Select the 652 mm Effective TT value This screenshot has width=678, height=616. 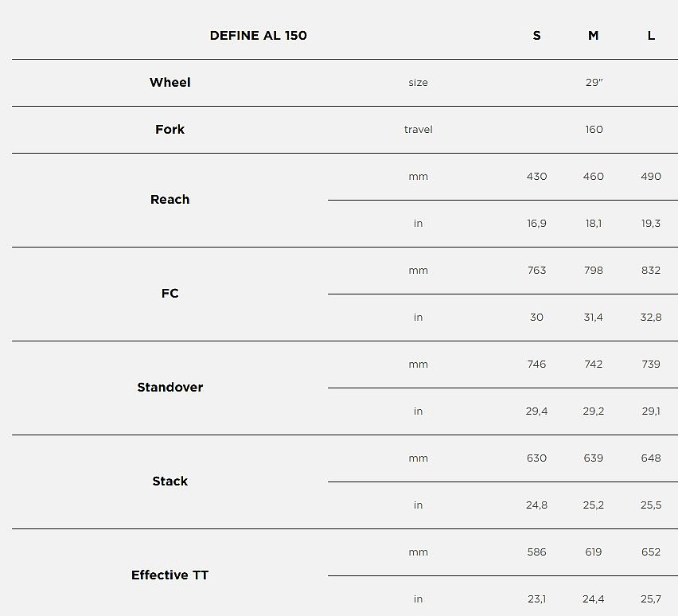click(650, 552)
